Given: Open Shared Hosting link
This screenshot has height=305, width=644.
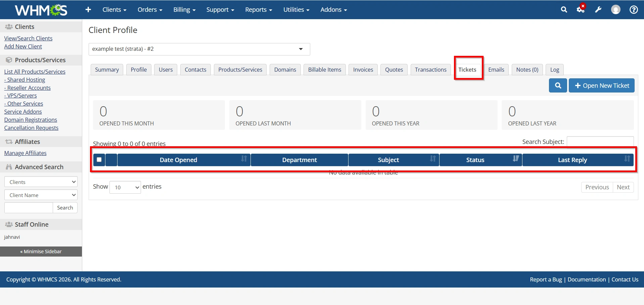Looking at the screenshot, I should tap(25, 80).
